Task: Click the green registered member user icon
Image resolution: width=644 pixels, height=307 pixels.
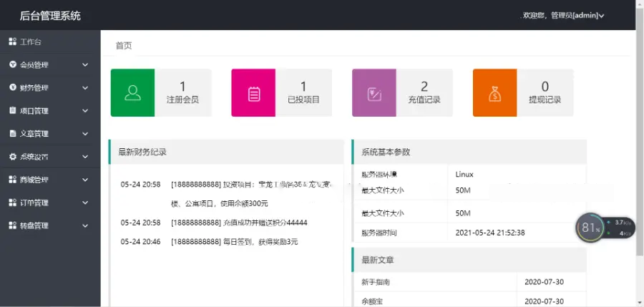Action: coord(132,93)
